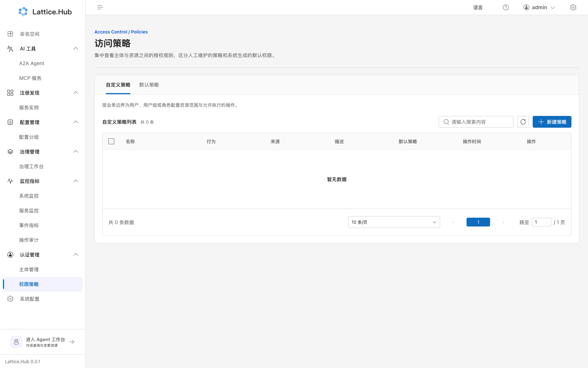Click the Lattice.Hub title text
This screenshot has height=368, width=588.
click(52, 12)
